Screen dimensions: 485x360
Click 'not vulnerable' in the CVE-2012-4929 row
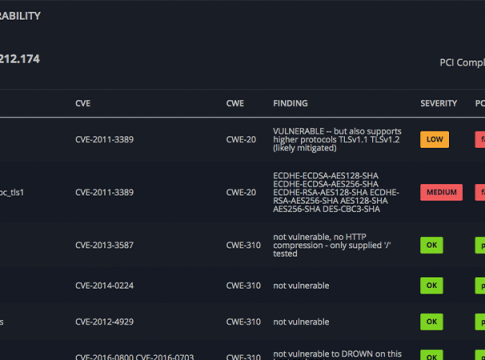coord(301,322)
